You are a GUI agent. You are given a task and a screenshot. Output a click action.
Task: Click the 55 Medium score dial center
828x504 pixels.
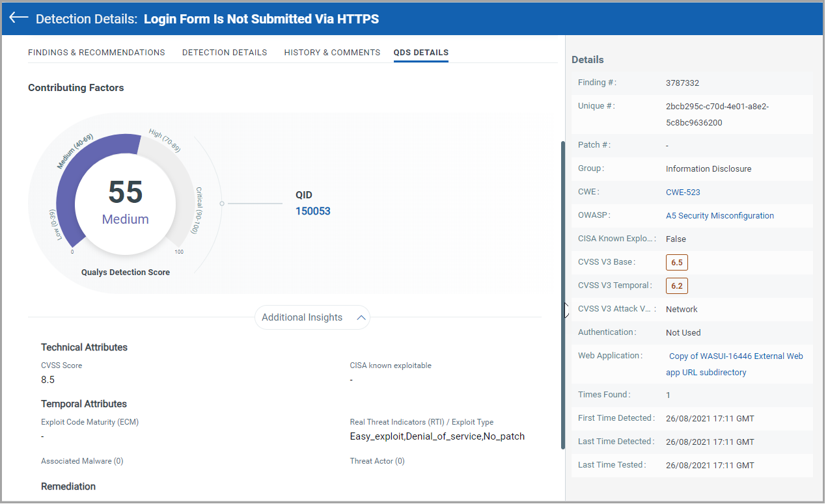click(125, 203)
